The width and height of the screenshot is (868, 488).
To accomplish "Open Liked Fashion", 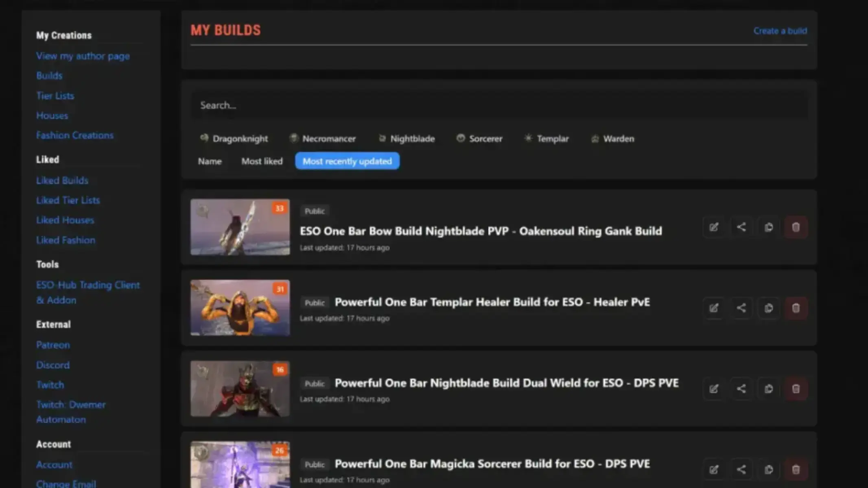I will 66,240.
